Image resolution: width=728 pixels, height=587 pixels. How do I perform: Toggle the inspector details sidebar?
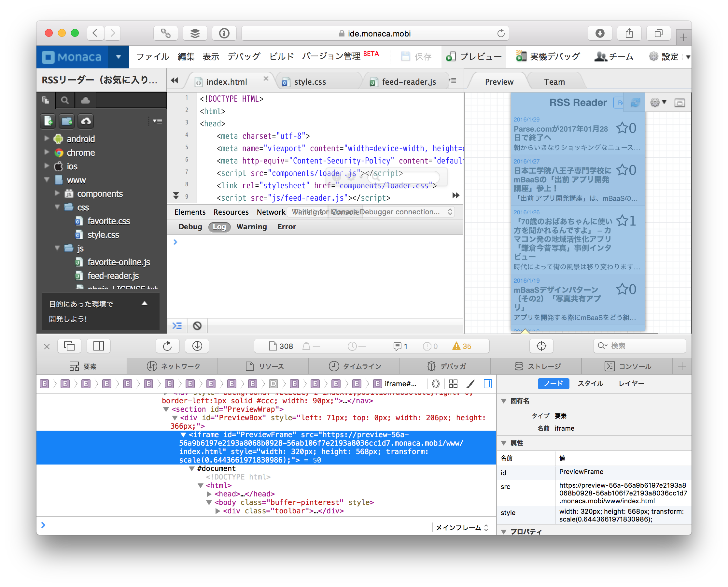(x=487, y=383)
